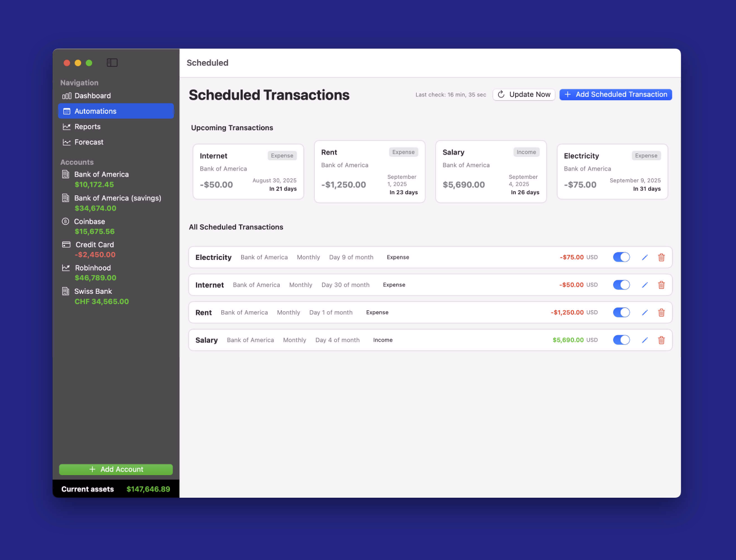Open the Electricity upcoming transaction card
Screen dimensions: 736x560
coord(613,172)
